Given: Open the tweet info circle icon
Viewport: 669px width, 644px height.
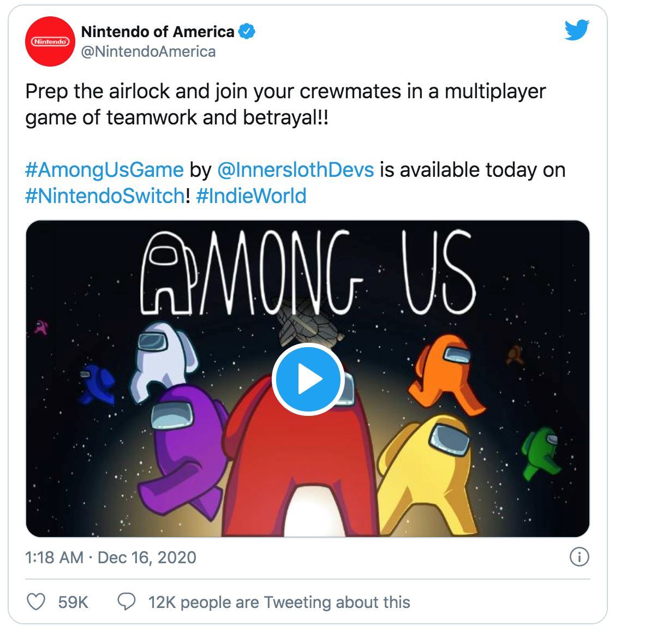Looking at the screenshot, I should [x=579, y=557].
